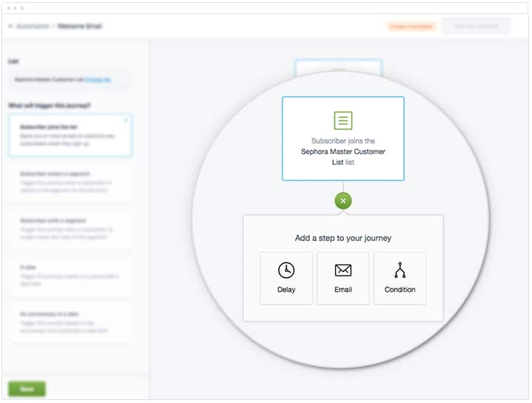The height and width of the screenshot is (403, 532).
Task: Click the orange status badge in header
Action: point(411,26)
